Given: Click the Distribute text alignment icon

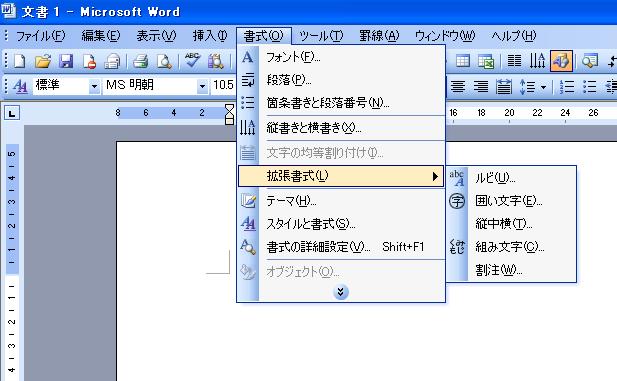Looking at the screenshot, I should [x=504, y=86].
